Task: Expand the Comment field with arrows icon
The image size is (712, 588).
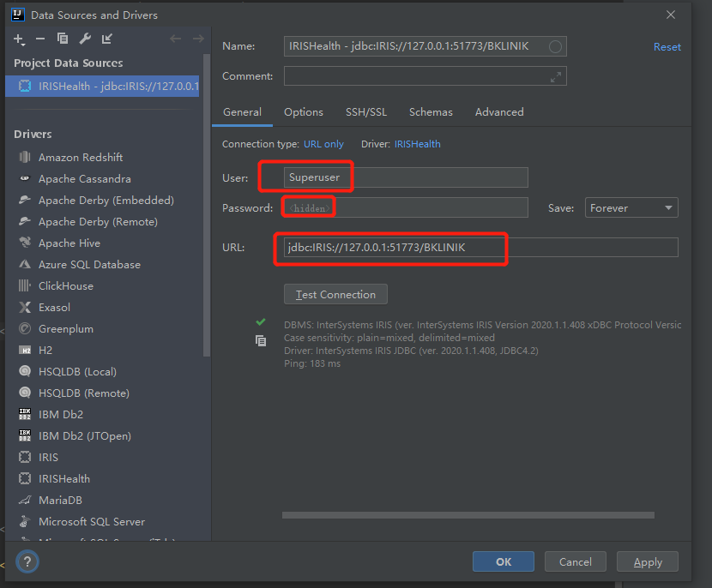Action: 556,76
